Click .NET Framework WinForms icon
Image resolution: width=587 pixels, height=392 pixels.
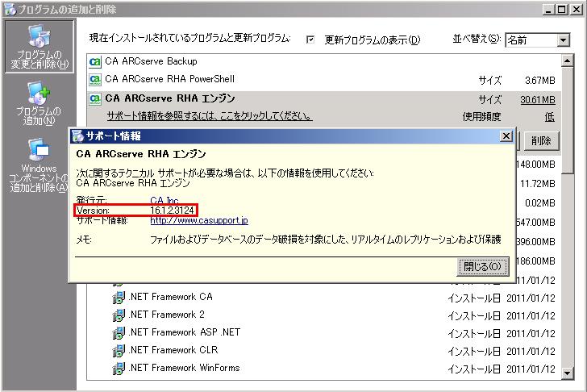coord(119,369)
